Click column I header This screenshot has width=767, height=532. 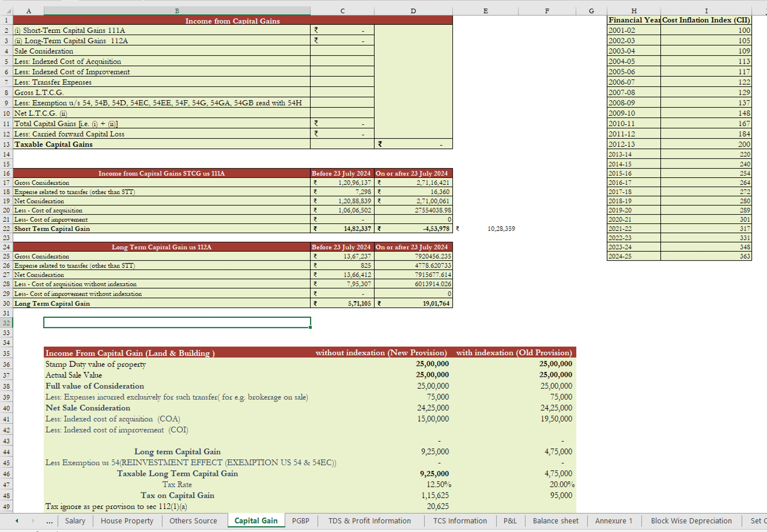coord(706,11)
